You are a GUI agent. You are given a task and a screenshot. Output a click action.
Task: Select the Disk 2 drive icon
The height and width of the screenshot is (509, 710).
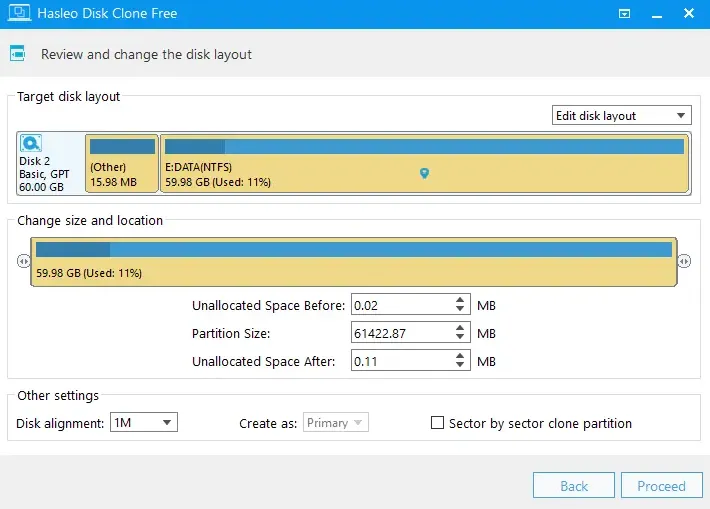tap(31, 144)
